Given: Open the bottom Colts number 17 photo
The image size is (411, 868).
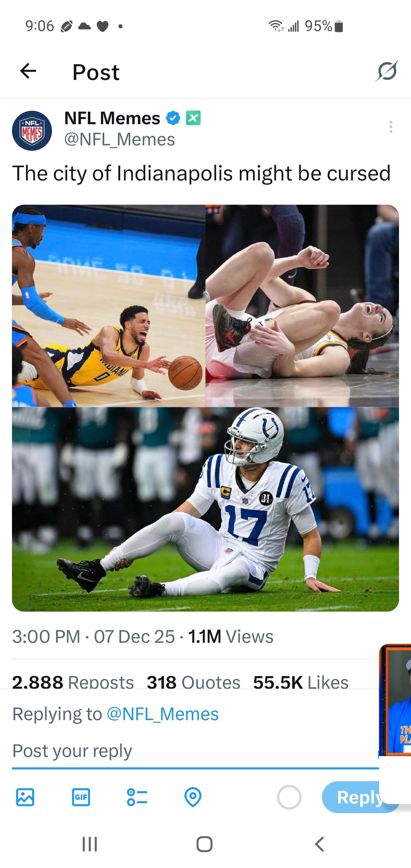Looking at the screenshot, I should [x=205, y=509].
